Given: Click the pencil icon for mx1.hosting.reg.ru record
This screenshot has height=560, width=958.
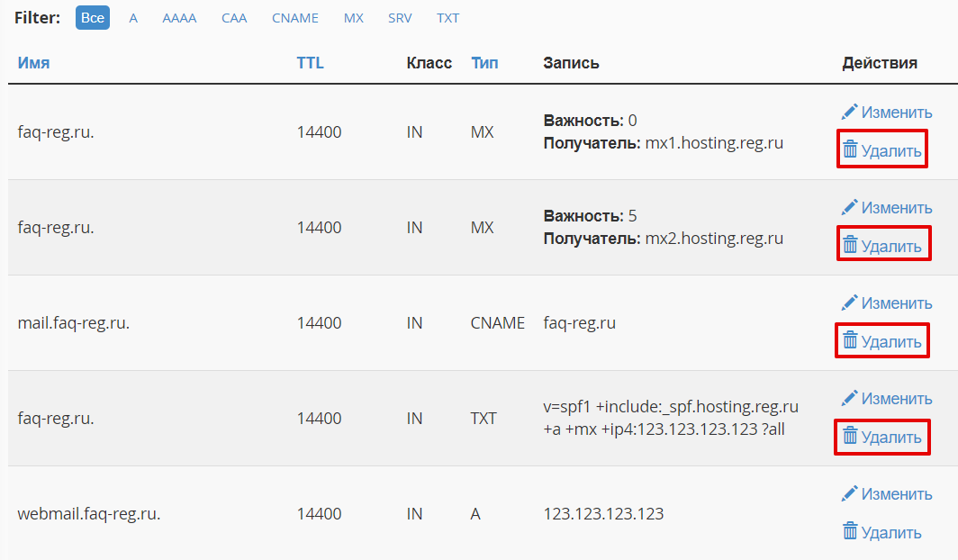Looking at the screenshot, I should (849, 112).
